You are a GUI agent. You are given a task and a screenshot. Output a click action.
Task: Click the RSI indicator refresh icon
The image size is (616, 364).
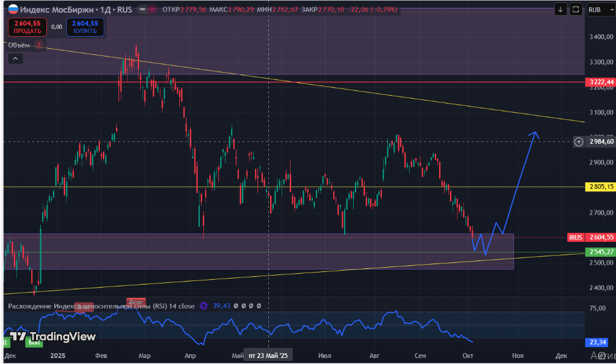[x=203, y=306]
